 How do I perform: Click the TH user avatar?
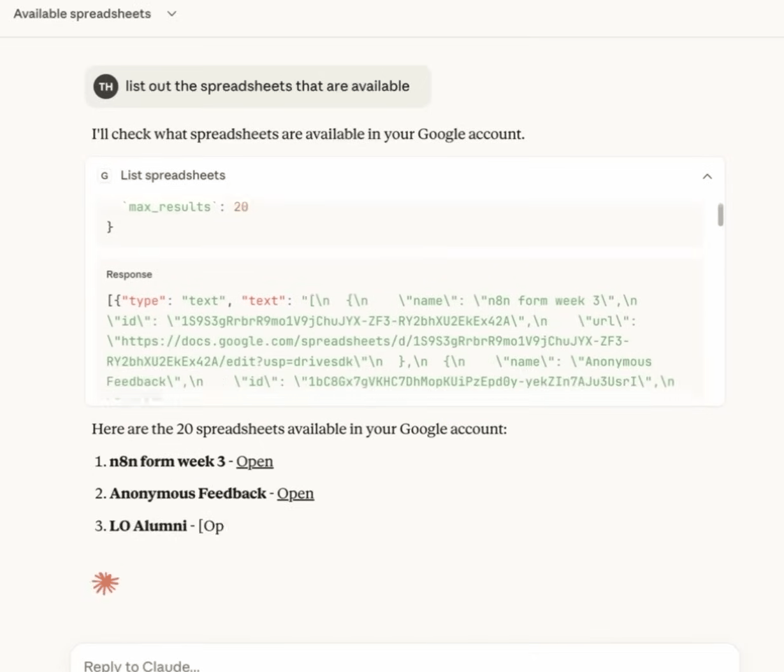coord(106,87)
